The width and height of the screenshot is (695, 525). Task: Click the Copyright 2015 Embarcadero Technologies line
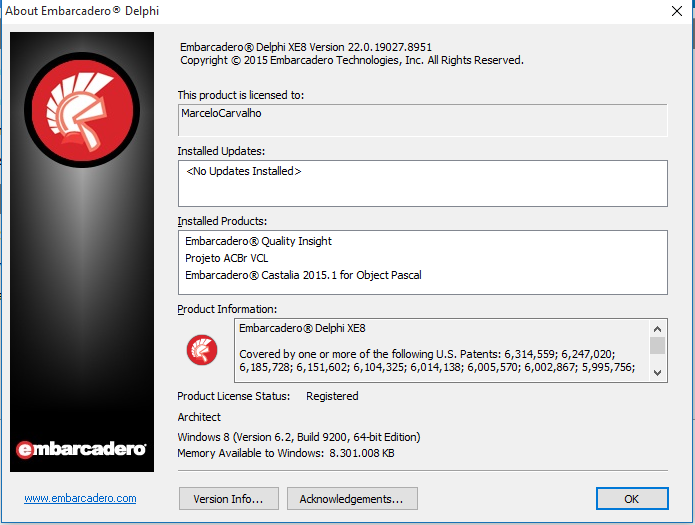352,60
